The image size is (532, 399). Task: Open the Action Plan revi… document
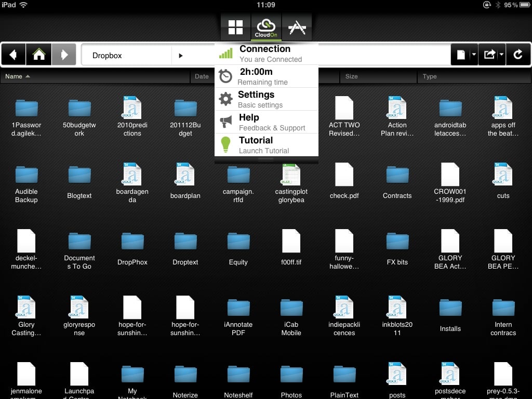(x=397, y=117)
